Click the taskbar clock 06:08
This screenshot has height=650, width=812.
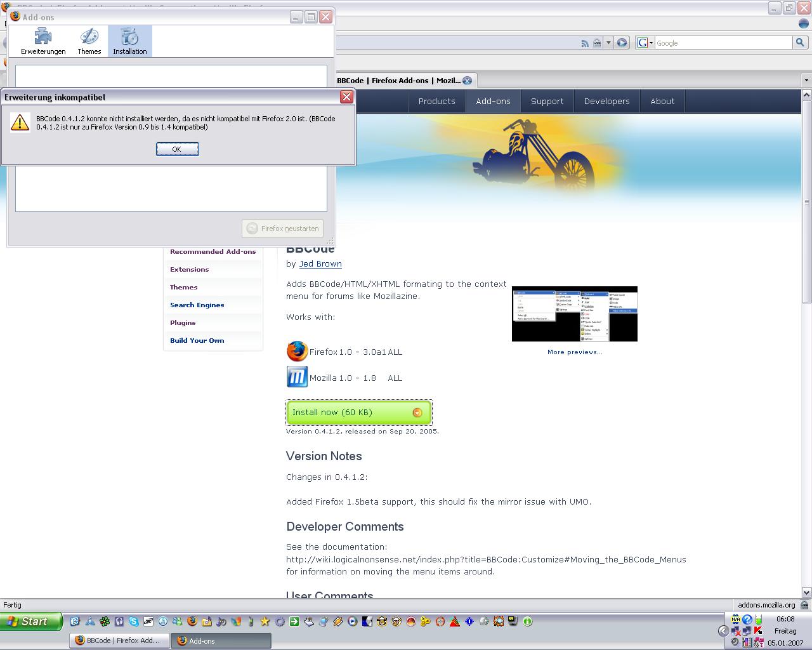click(x=785, y=619)
